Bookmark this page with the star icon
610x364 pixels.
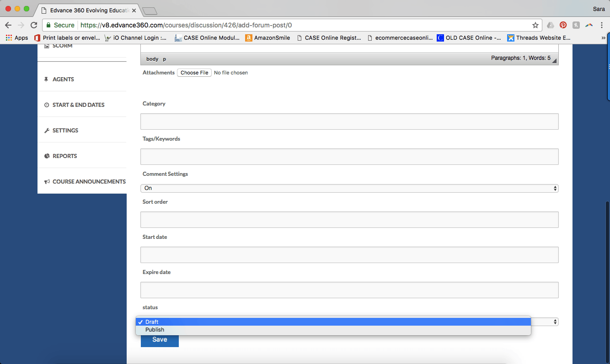535,25
